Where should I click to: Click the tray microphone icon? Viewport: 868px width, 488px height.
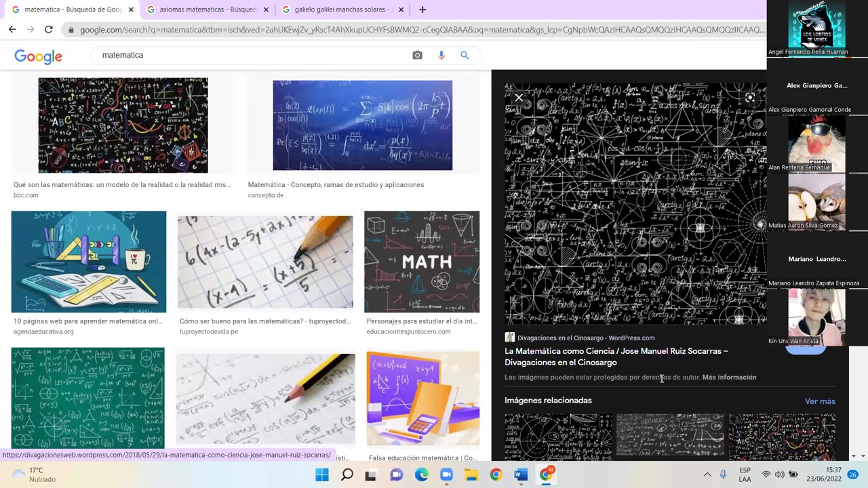click(724, 474)
